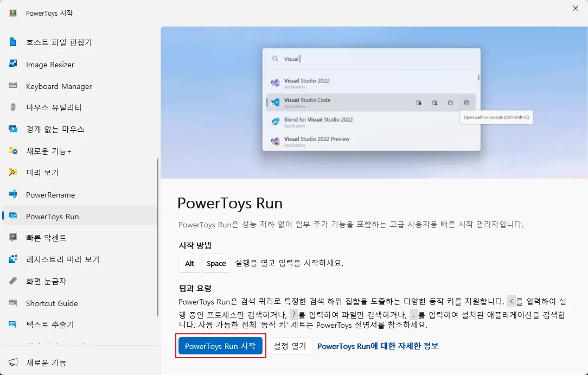The height and width of the screenshot is (375, 588).
Task: Click the PowerToys Run heading
Action: pos(230,204)
